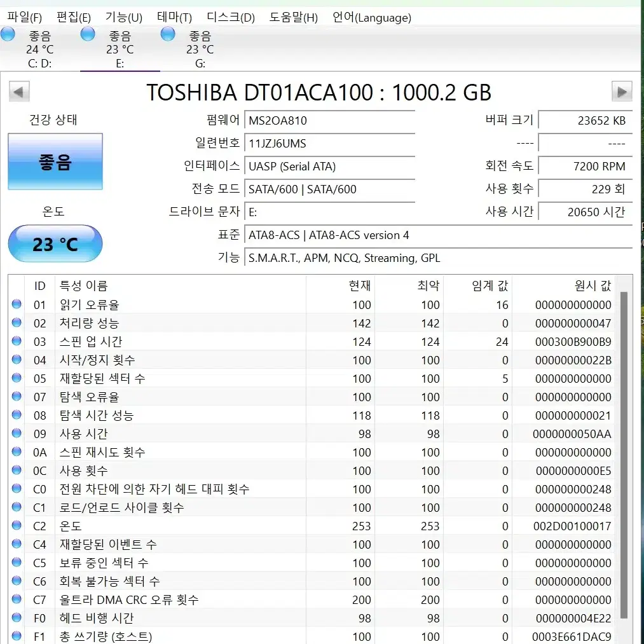
Task: Click the status dot of row F0 헤드 비행 시간
Action: click(17, 617)
